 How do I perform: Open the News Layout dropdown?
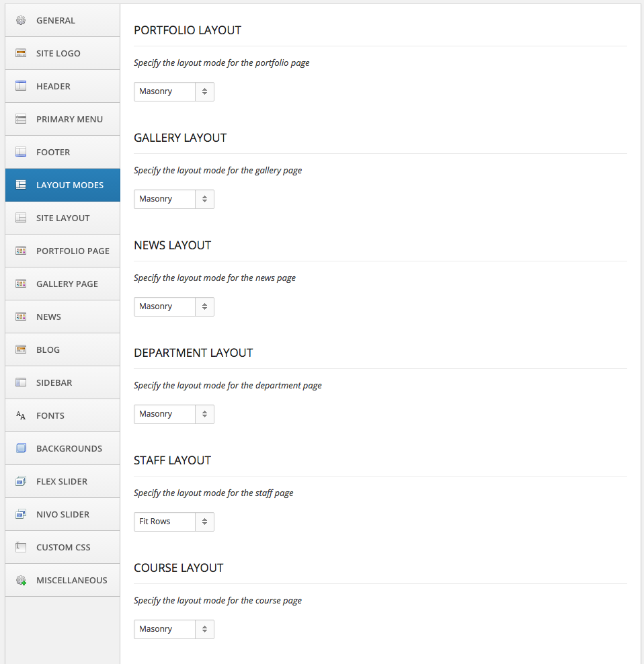click(173, 306)
